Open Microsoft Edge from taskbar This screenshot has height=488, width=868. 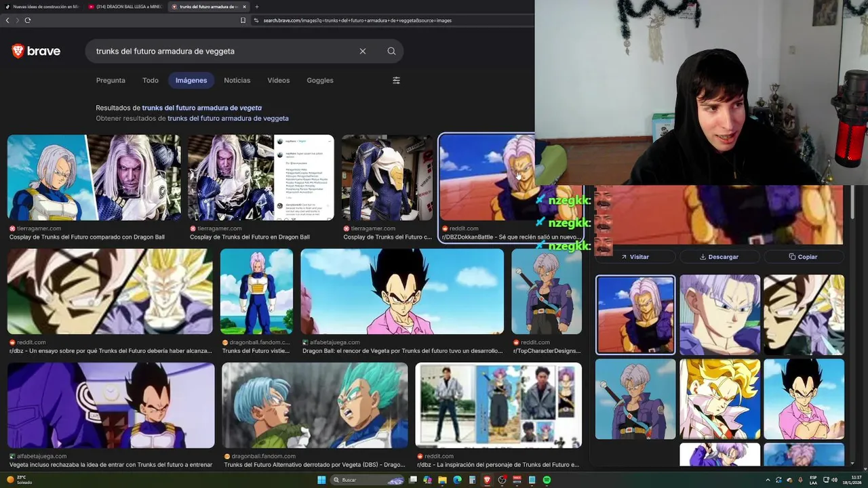(457, 480)
